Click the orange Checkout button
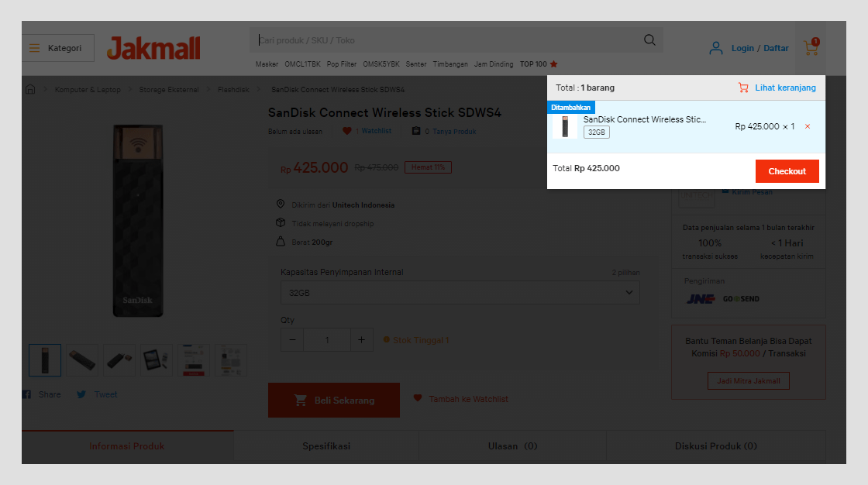The image size is (868, 485). tap(787, 171)
